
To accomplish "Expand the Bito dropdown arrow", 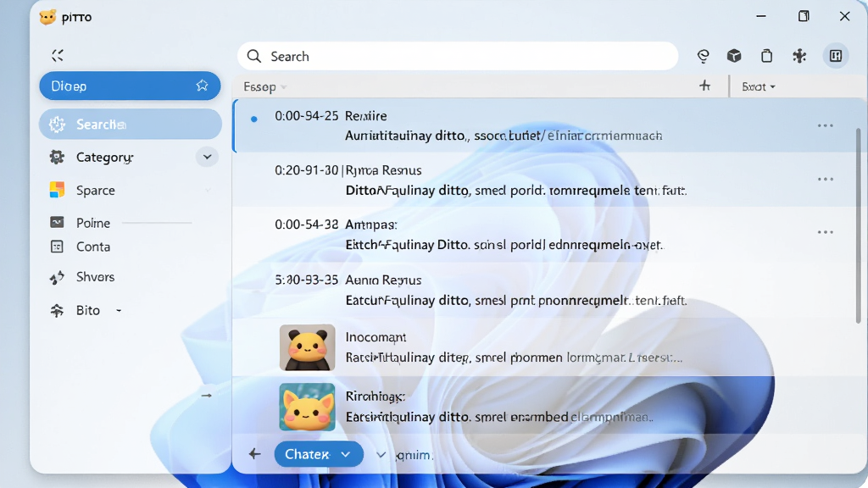I will click(119, 311).
